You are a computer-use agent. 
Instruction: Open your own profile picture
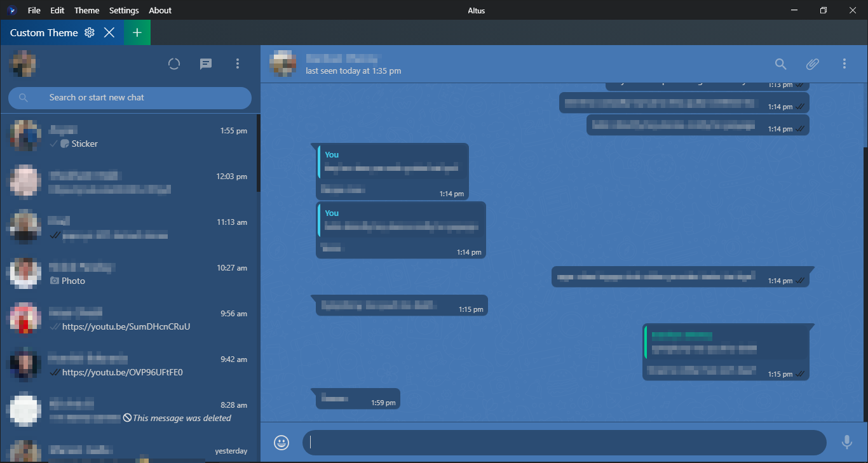click(22, 64)
